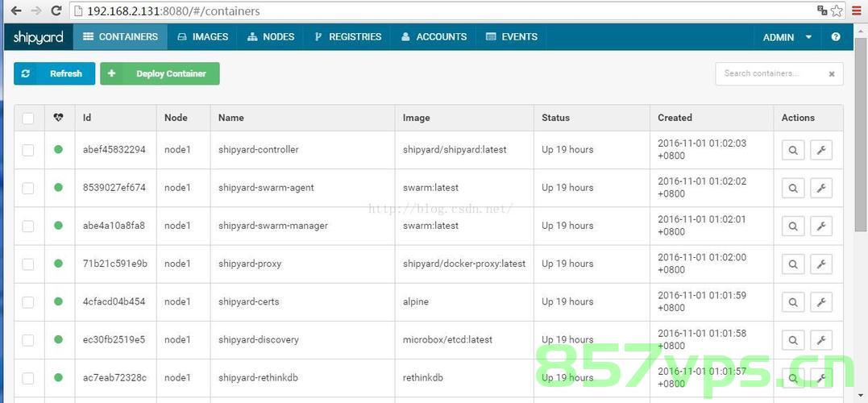Clear the container search with the X icon
This screenshot has width=868, height=403.
pos(832,73)
